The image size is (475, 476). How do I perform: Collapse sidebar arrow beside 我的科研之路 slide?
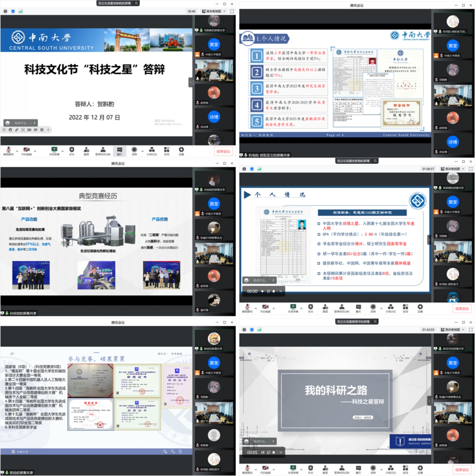pyautogui.click(x=429, y=401)
